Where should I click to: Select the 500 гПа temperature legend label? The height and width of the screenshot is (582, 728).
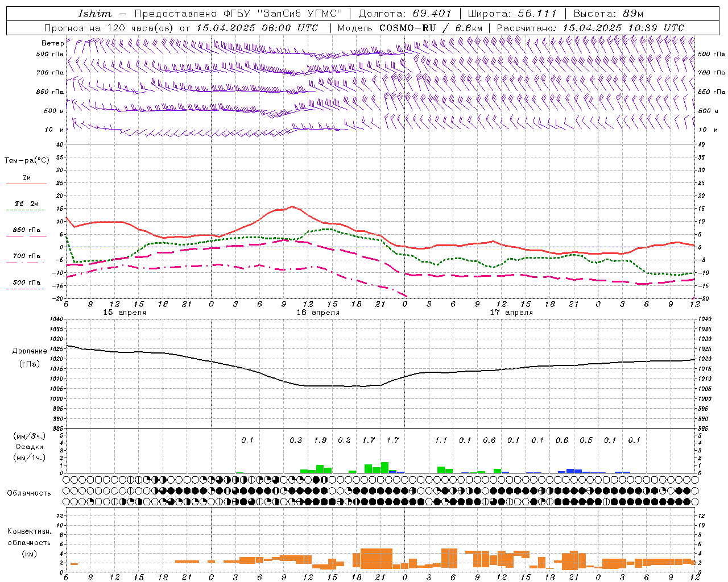(26, 282)
